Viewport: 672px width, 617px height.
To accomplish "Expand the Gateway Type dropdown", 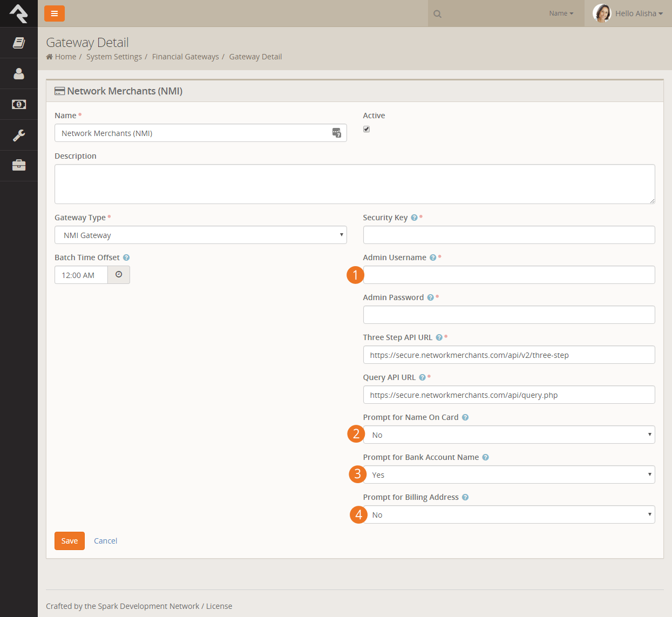I will tap(200, 235).
